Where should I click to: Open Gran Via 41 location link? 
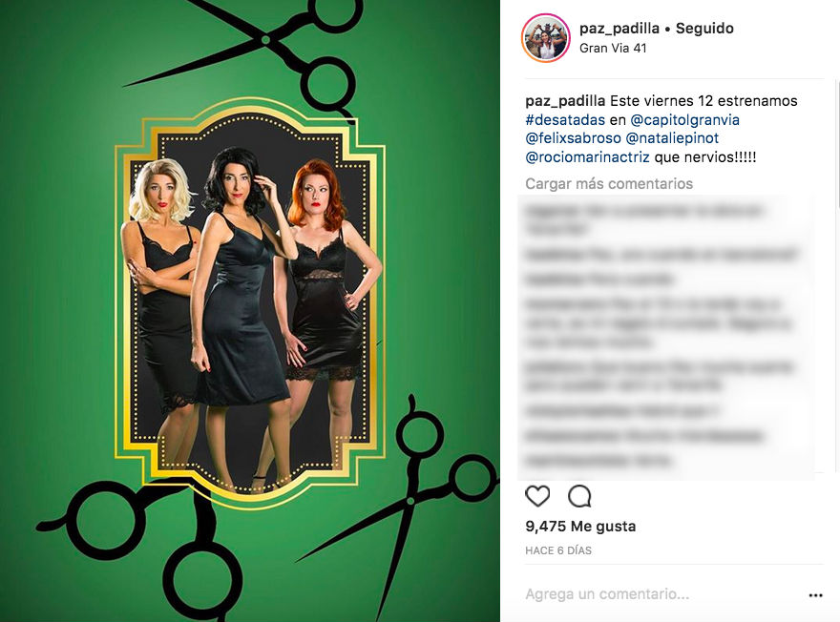[613, 48]
